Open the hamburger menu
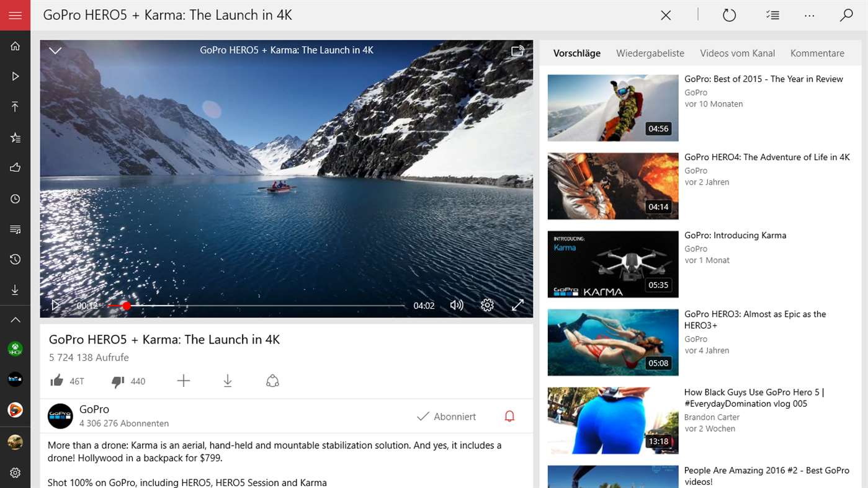 [15, 15]
